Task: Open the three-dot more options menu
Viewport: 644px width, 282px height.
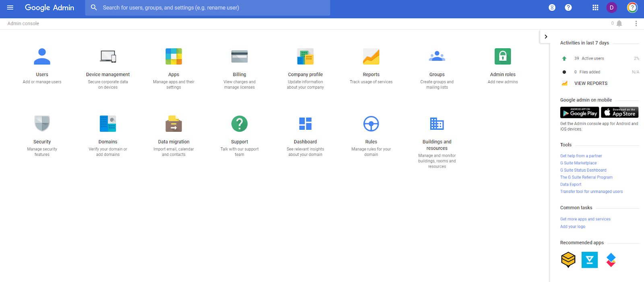Action: (x=636, y=23)
